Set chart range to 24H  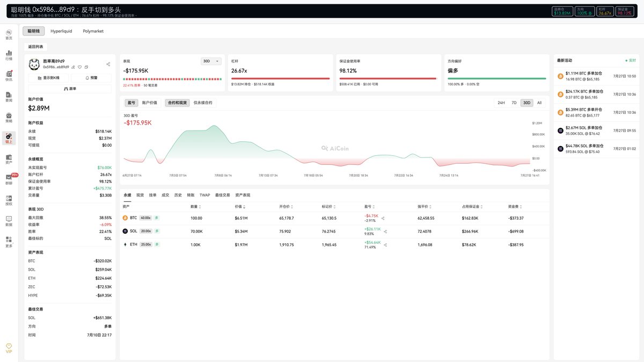point(501,103)
